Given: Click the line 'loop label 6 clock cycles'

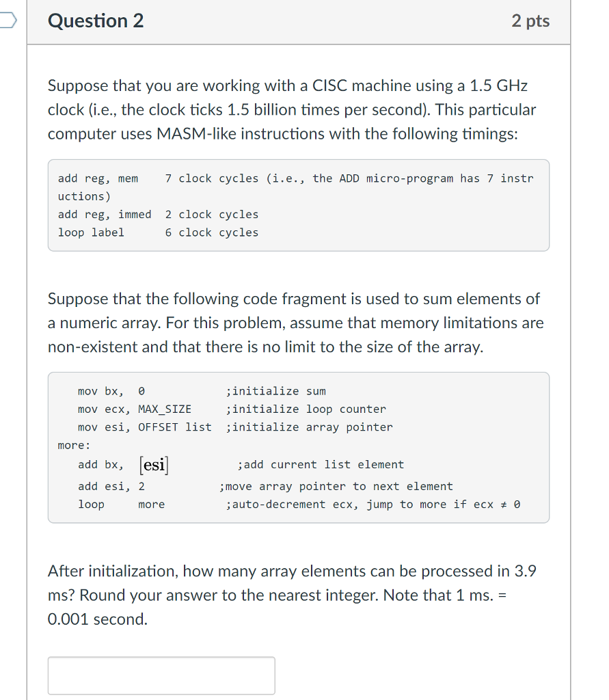Looking at the screenshot, I should tap(157, 232).
